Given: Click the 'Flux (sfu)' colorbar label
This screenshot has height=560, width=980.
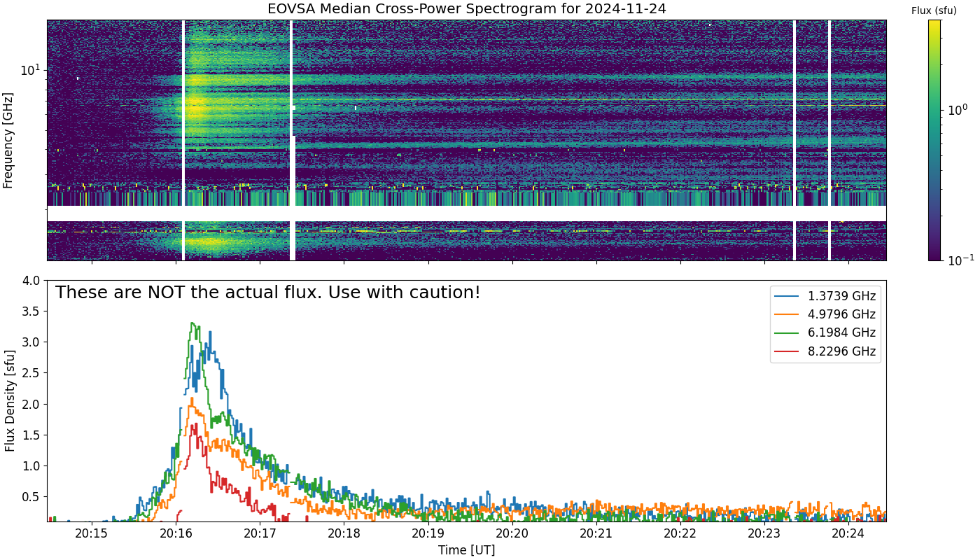Looking at the screenshot, I should click(x=934, y=10).
